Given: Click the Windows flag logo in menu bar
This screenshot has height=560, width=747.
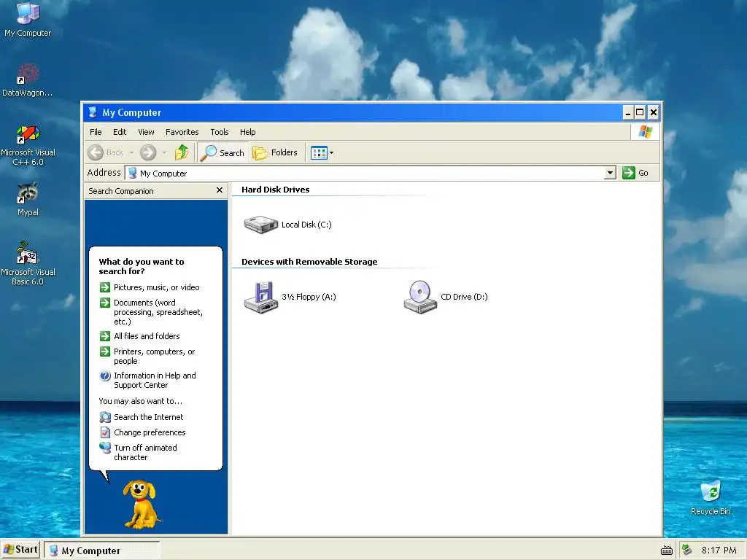Looking at the screenshot, I should pyautogui.click(x=646, y=131).
